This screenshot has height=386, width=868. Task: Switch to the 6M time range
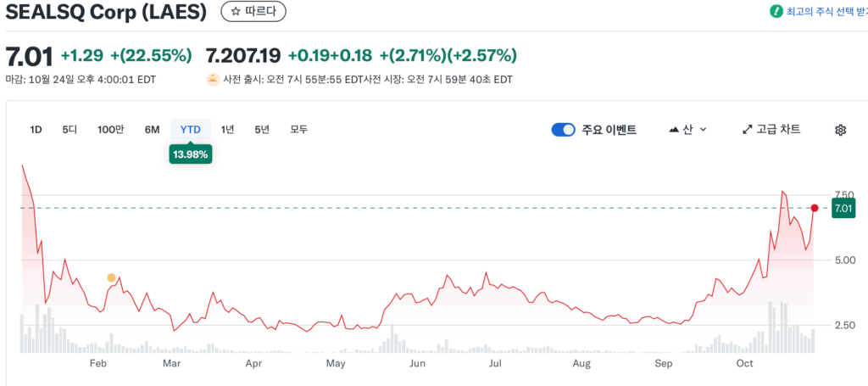[x=152, y=130]
